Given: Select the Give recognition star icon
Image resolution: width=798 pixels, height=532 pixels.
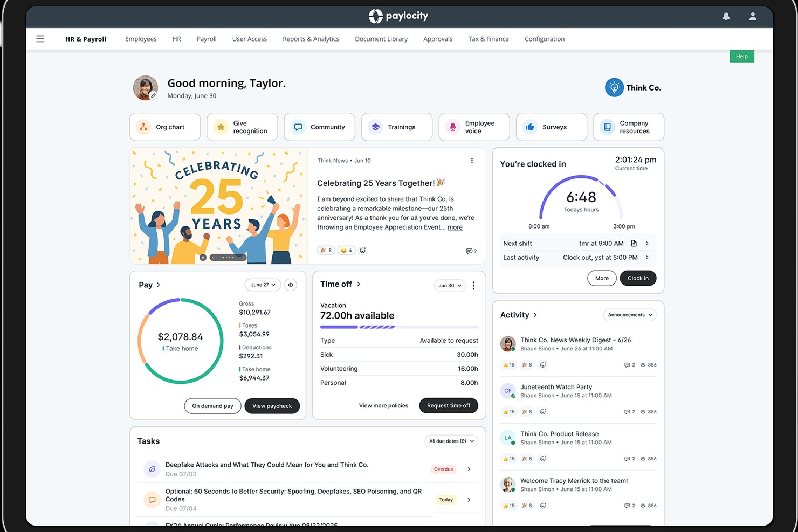Looking at the screenshot, I should click(221, 127).
